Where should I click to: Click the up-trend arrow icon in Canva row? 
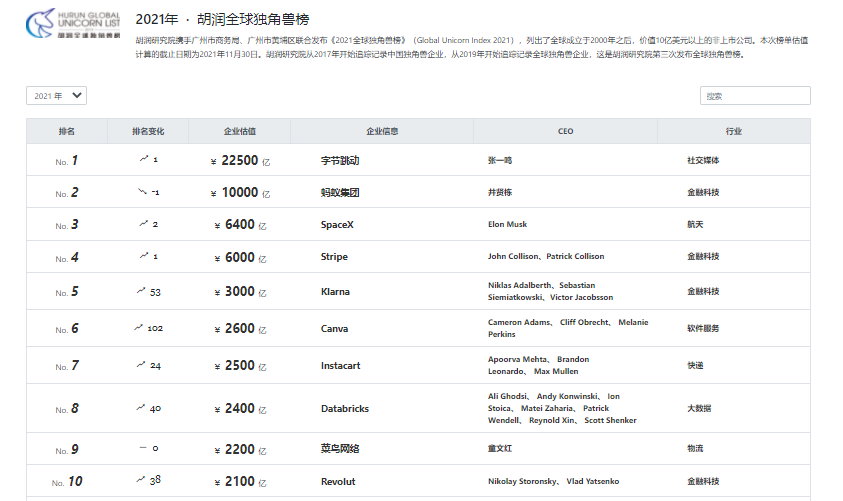(139, 327)
